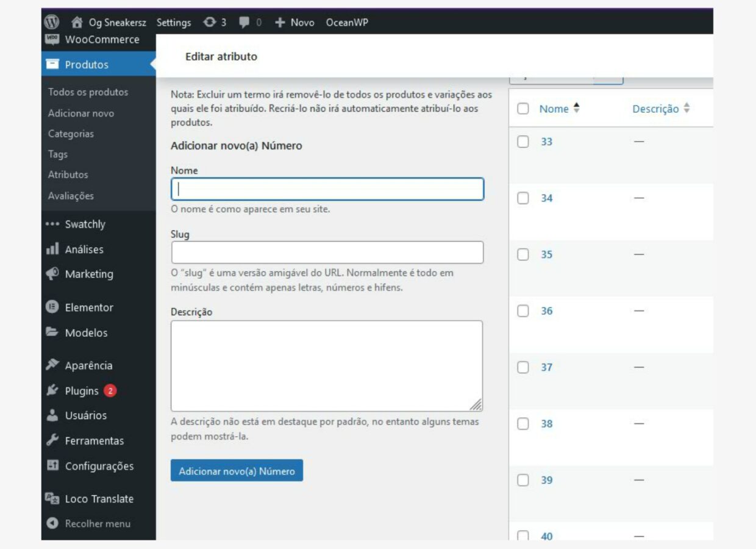Screen dimensions: 756x549
Task: Open term 40 link
Action: (x=547, y=536)
